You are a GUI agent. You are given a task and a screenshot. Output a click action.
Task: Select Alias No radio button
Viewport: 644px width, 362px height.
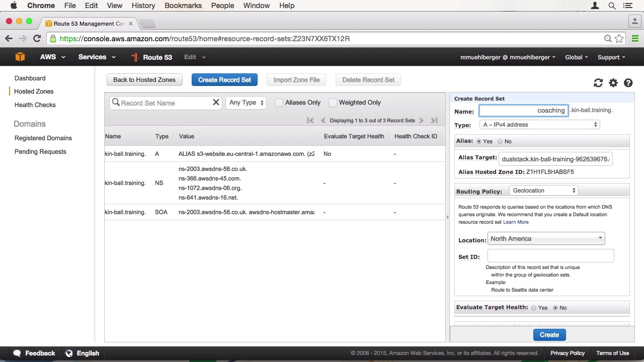(500, 141)
